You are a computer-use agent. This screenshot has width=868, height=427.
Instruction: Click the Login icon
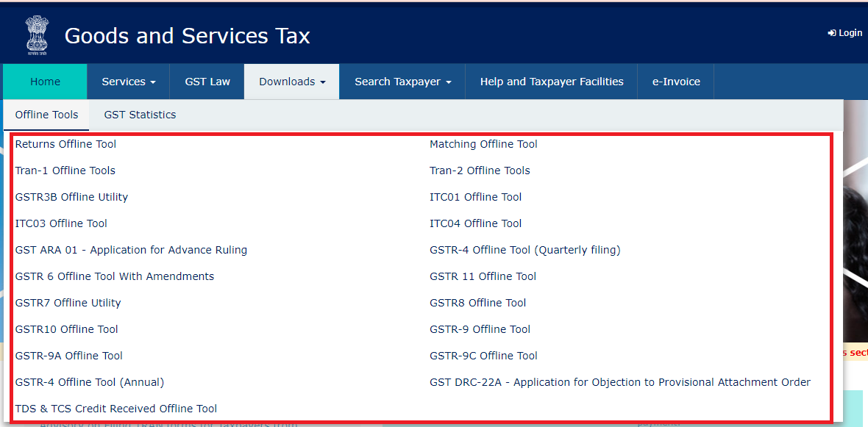click(x=844, y=32)
